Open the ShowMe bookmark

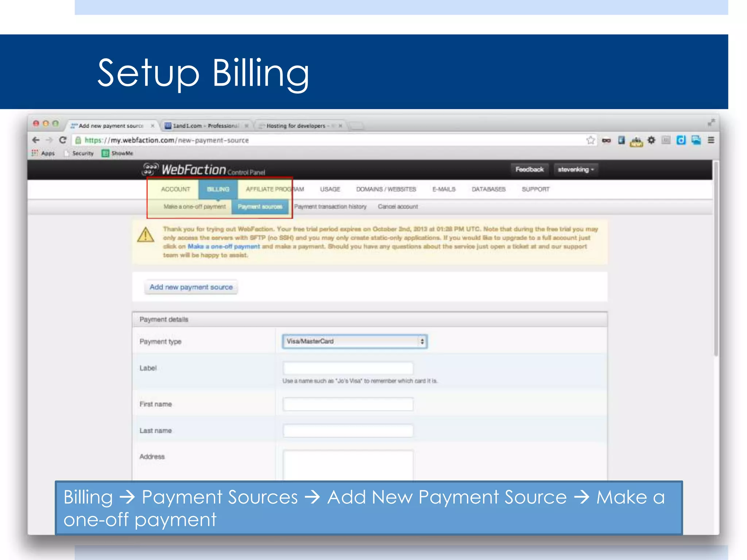click(x=117, y=153)
